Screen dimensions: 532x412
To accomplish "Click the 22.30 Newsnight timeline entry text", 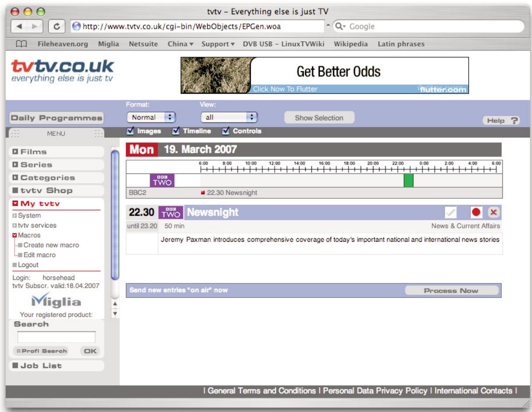I will tap(232, 193).
